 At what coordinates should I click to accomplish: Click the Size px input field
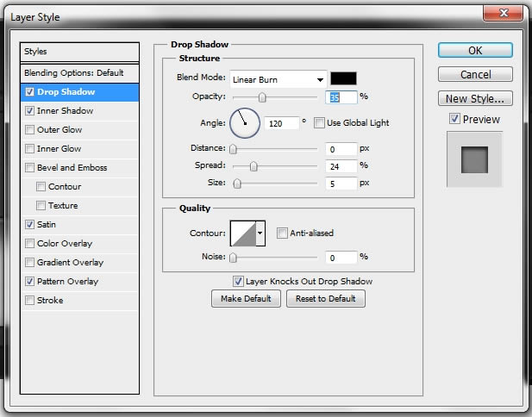tap(341, 184)
